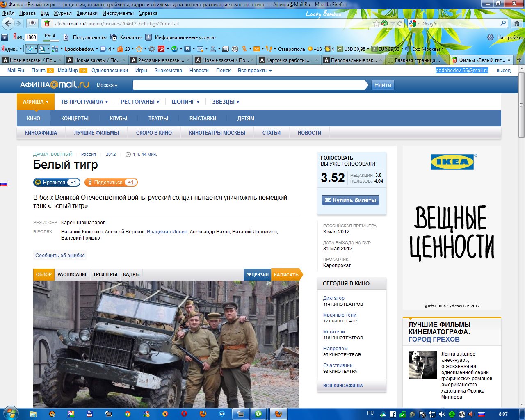Open the weather sun icon showing +18

[x=310, y=49]
